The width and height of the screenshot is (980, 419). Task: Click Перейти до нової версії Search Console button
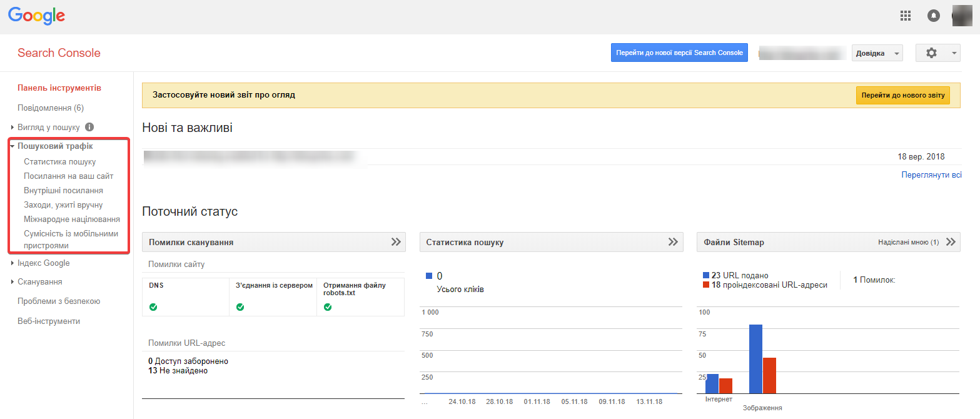coord(679,53)
